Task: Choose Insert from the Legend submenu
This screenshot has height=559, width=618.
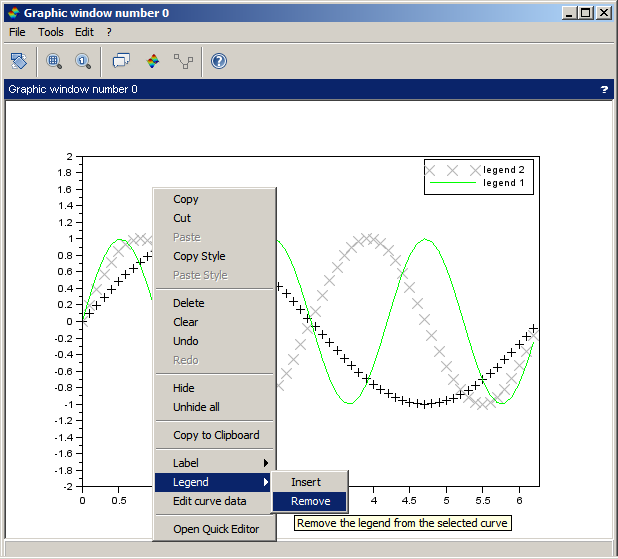Action: pyautogui.click(x=306, y=482)
